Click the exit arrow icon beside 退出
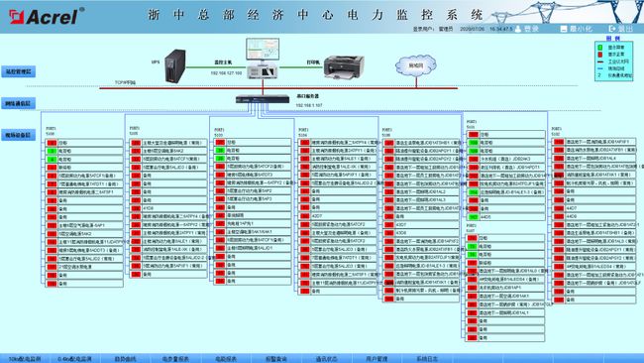This screenshot has height=363, width=644. (612, 29)
